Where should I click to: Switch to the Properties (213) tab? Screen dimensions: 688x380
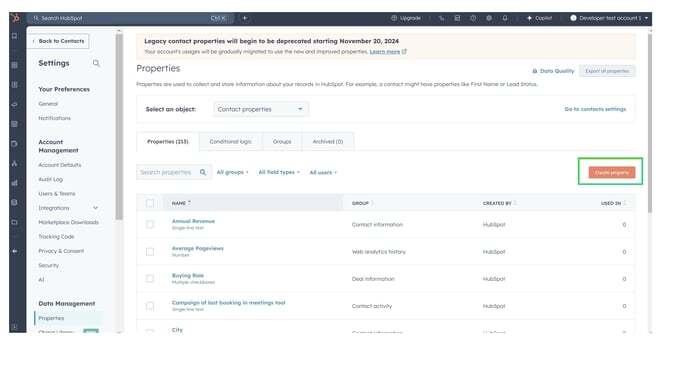click(168, 142)
